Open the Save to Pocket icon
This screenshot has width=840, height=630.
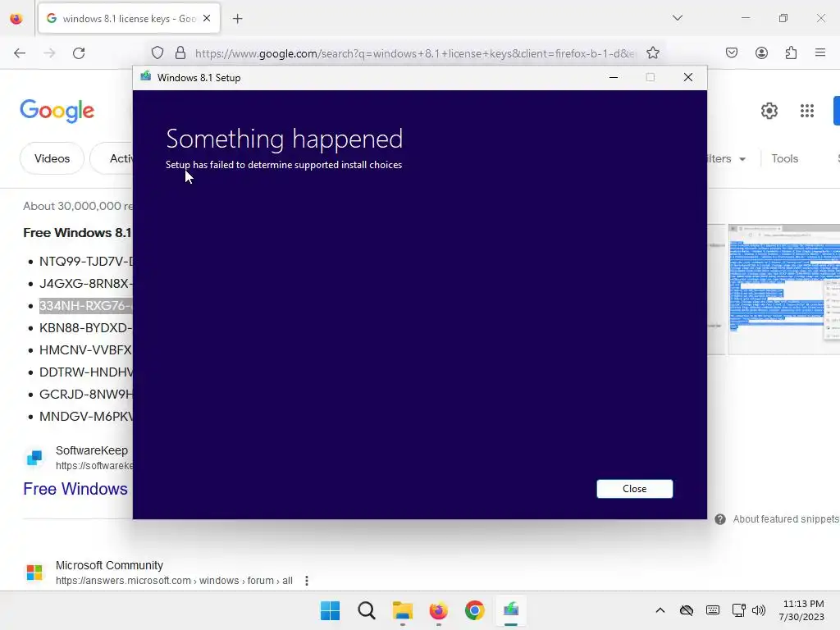coord(732,53)
